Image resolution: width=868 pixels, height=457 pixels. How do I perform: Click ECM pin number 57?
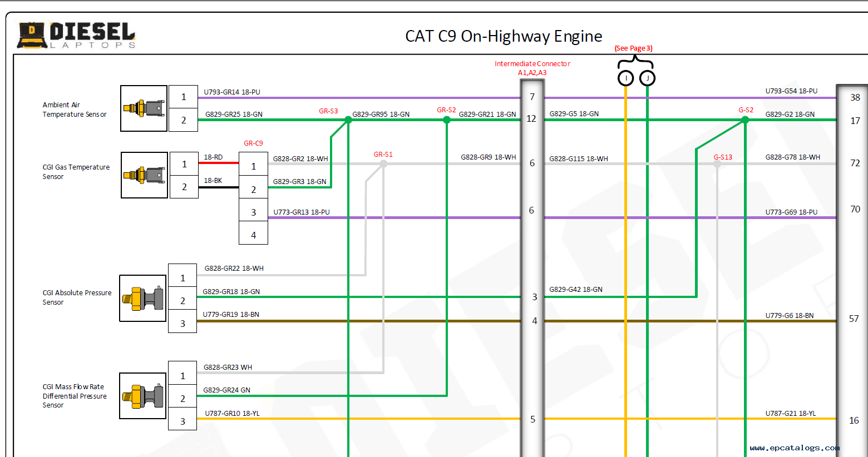pos(854,319)
